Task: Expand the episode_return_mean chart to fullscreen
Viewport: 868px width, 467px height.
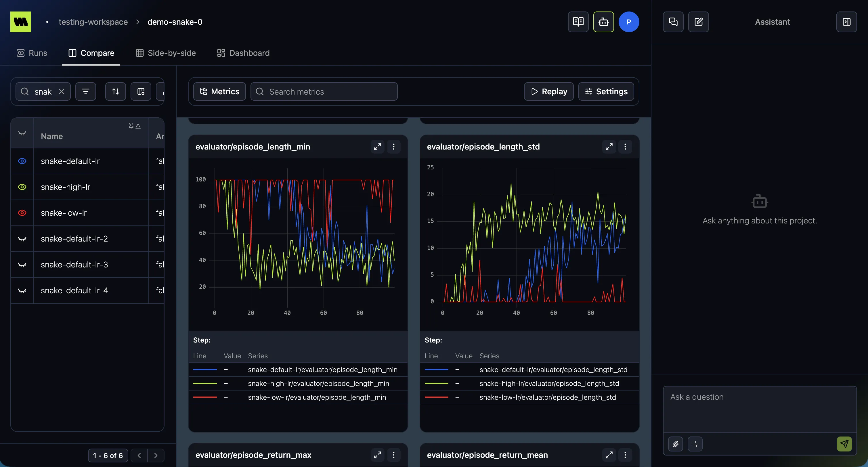Action: tap(609, 455)
